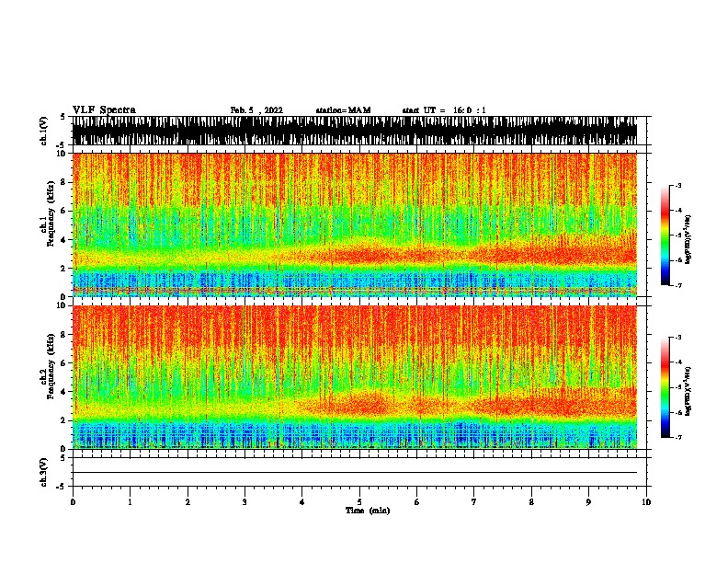Click the "10" kHz tick on the ch.2 frequency axis
The image size is (728, 563).
coord(63,305)
